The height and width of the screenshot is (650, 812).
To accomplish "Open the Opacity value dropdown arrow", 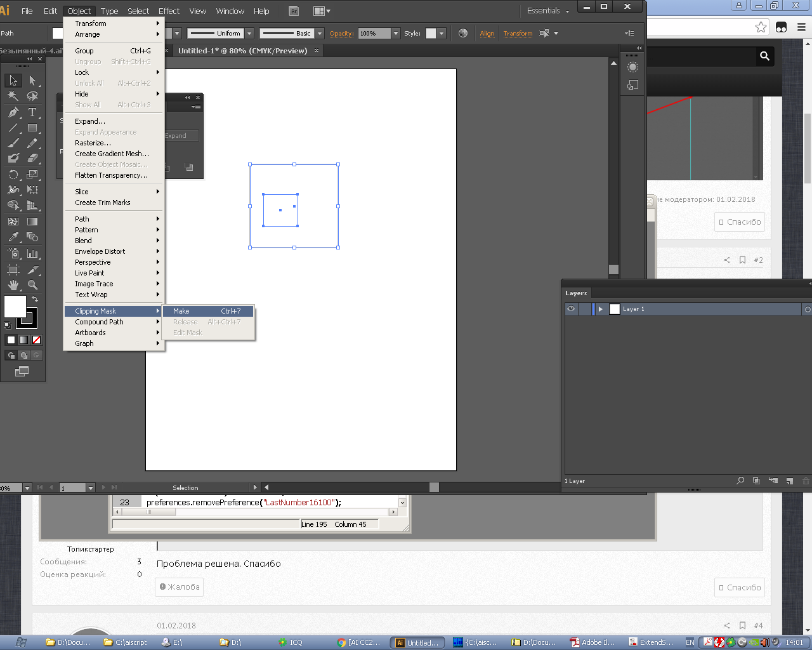I will point(396,34).
